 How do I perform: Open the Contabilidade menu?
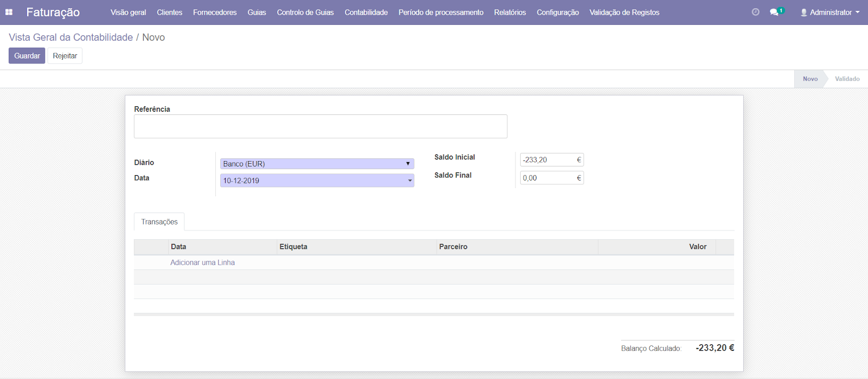[x=366, y=12]
